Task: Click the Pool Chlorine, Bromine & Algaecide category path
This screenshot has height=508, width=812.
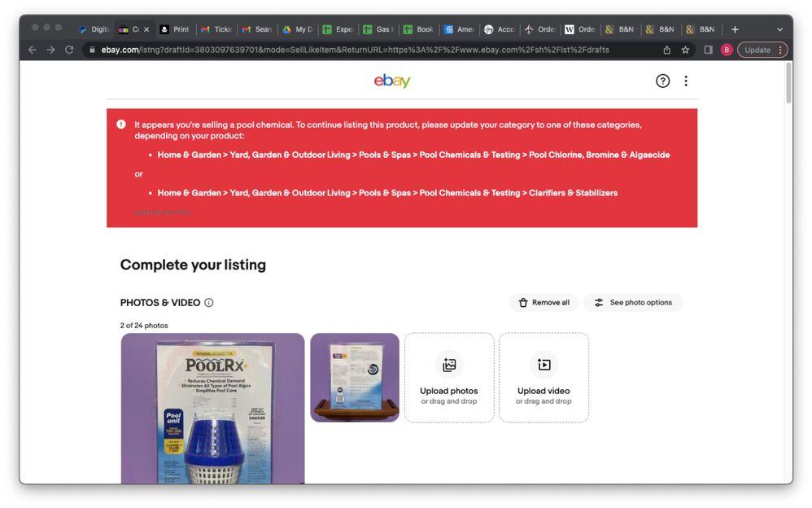Action: pyautogui.click(x=413, y=155)
